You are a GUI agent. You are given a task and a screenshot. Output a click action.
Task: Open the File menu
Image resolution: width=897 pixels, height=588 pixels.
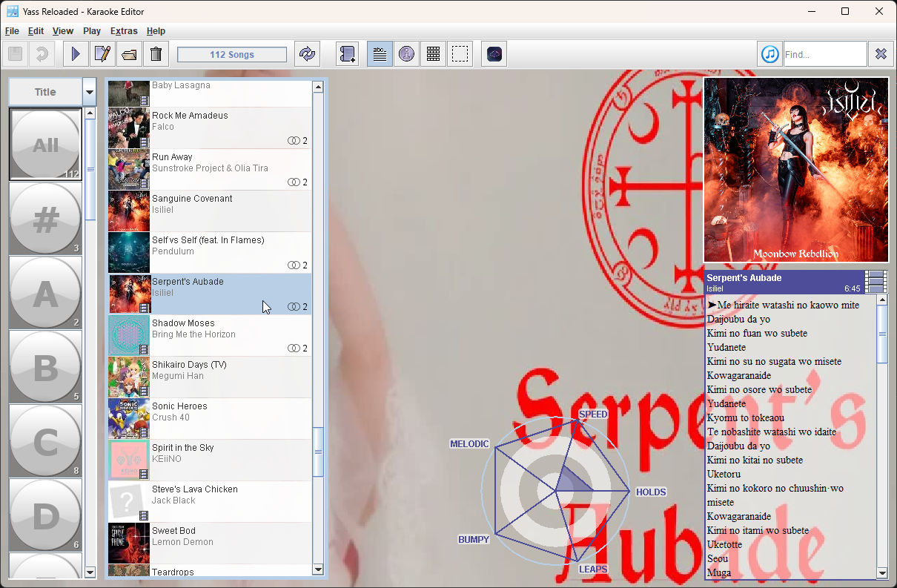click(12, 31)
